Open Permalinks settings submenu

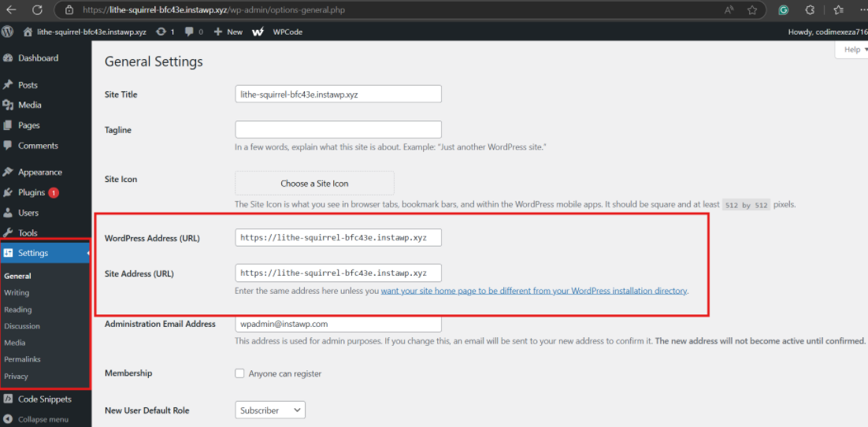[22, 359]
